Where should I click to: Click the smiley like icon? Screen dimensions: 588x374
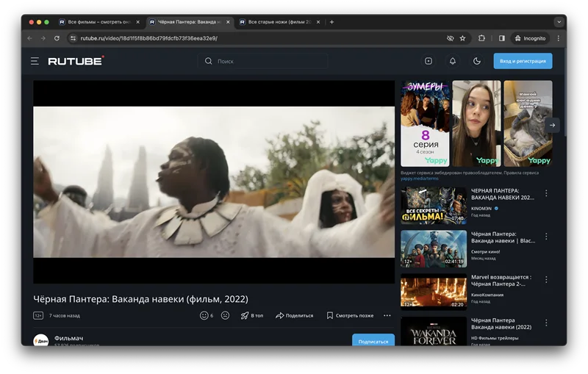click(204, 315)
